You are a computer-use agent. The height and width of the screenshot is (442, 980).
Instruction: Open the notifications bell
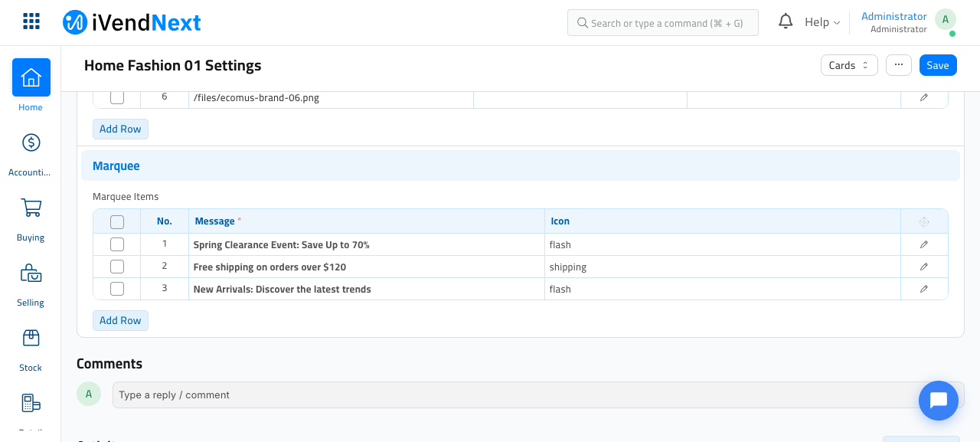pos(786,21)
